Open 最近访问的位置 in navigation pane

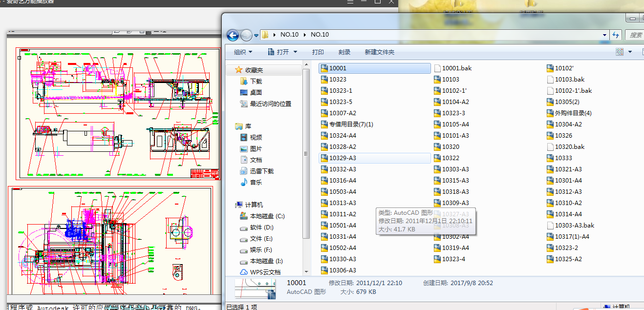tap(266, 104)
